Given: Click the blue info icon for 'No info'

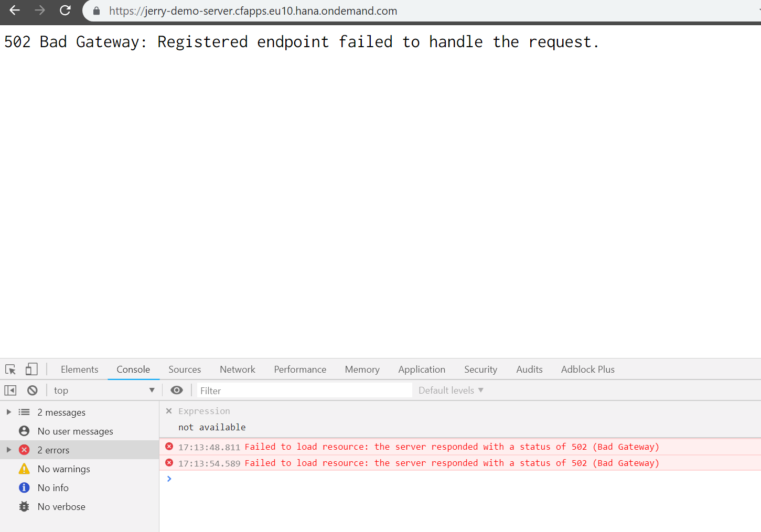Looking at the screenshot, I should [24, 487].
